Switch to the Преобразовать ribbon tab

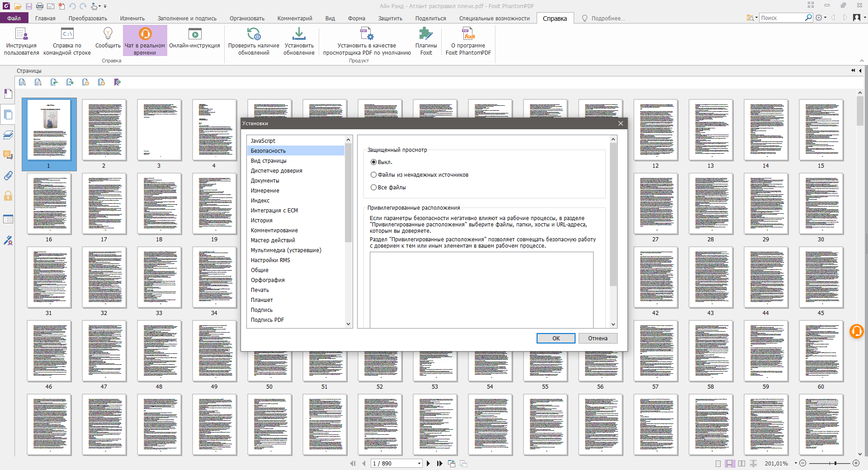point(88,18)
